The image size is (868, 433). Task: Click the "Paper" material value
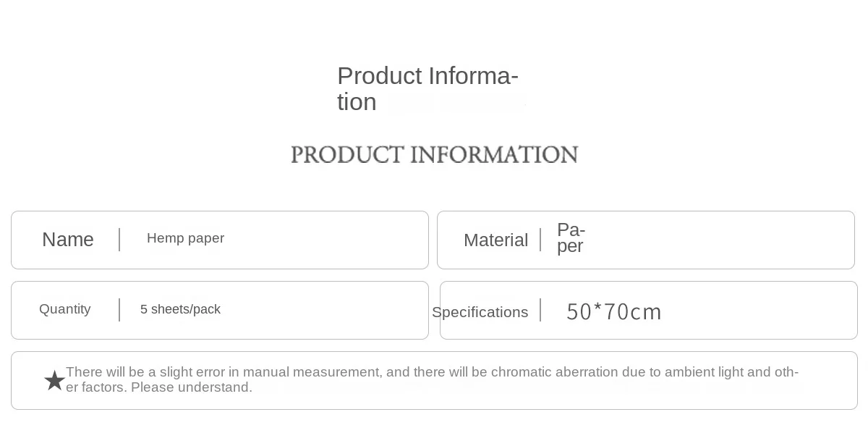(571, 238)
